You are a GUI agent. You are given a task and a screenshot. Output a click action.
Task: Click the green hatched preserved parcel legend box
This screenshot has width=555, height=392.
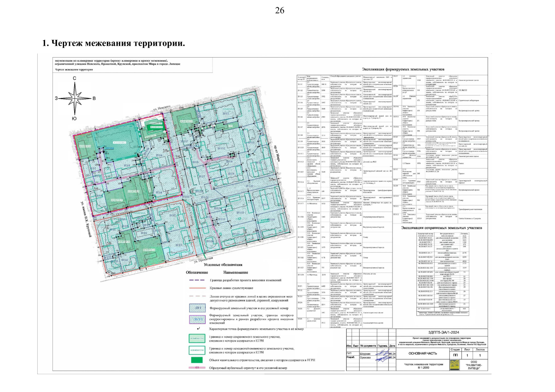[x=197, y=339]
